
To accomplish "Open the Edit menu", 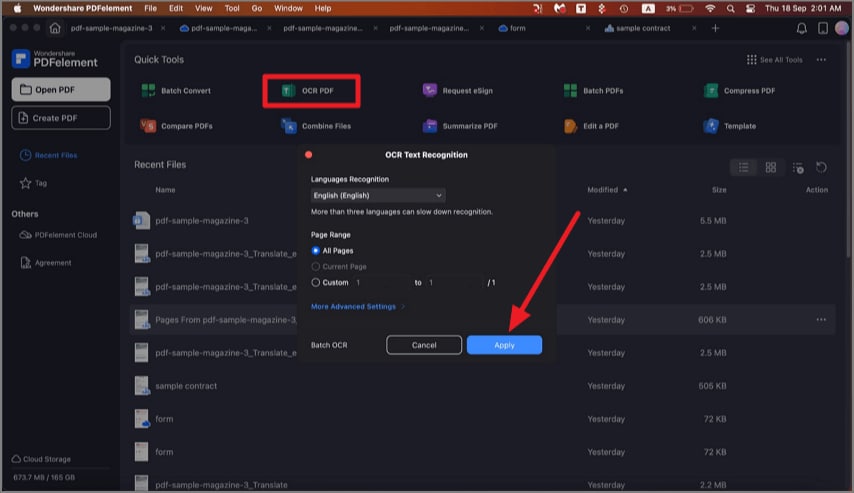I will coord(176,8).
